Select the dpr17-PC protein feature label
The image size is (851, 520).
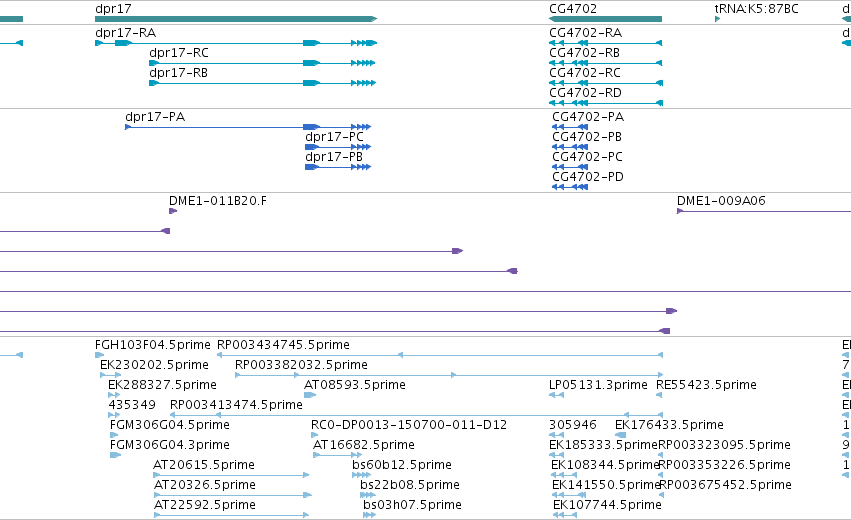334,137
